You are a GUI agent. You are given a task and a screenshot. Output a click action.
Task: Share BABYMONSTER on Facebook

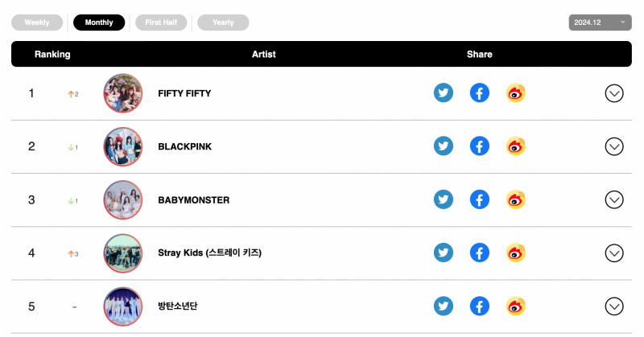[479, 199]
